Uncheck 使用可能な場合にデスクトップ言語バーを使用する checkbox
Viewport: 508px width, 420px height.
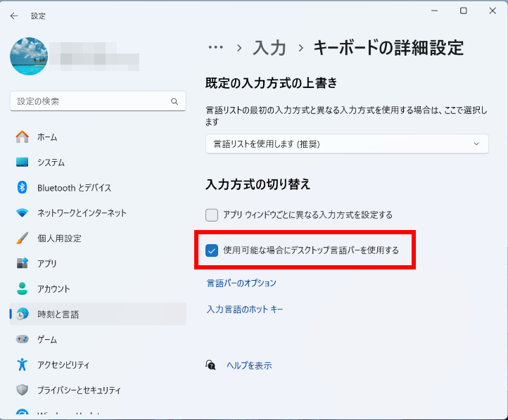pos(212,250)
